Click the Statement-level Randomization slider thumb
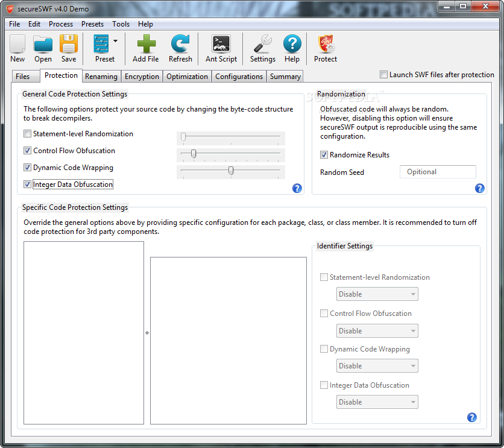Viewport: 504px width, 448px height. coord(183,137)
